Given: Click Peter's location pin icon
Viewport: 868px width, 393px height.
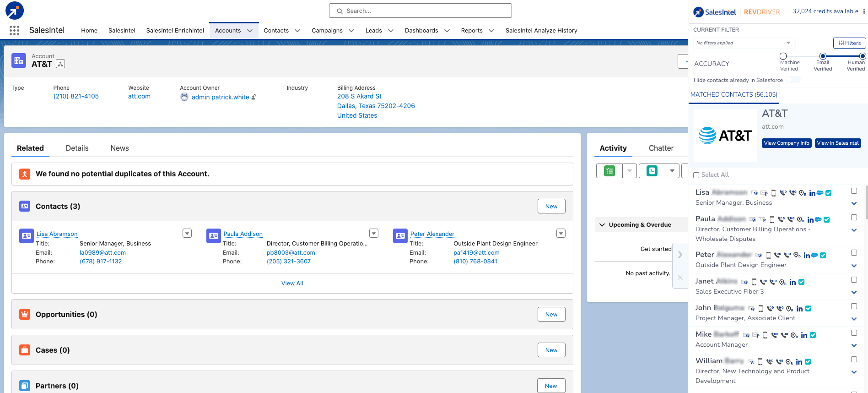Looking at the screenshot, I should pos(797,255).
